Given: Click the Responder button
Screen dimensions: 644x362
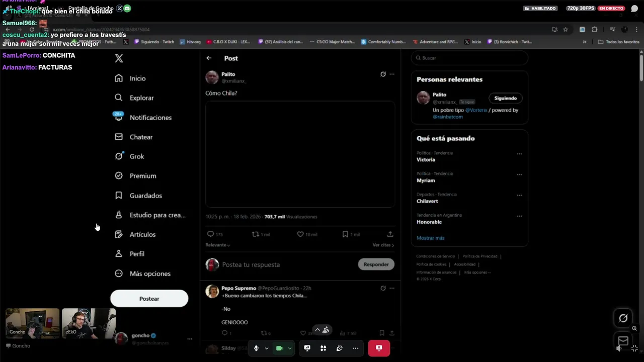Looking at the screenshot, I should [x=376, y=264].
